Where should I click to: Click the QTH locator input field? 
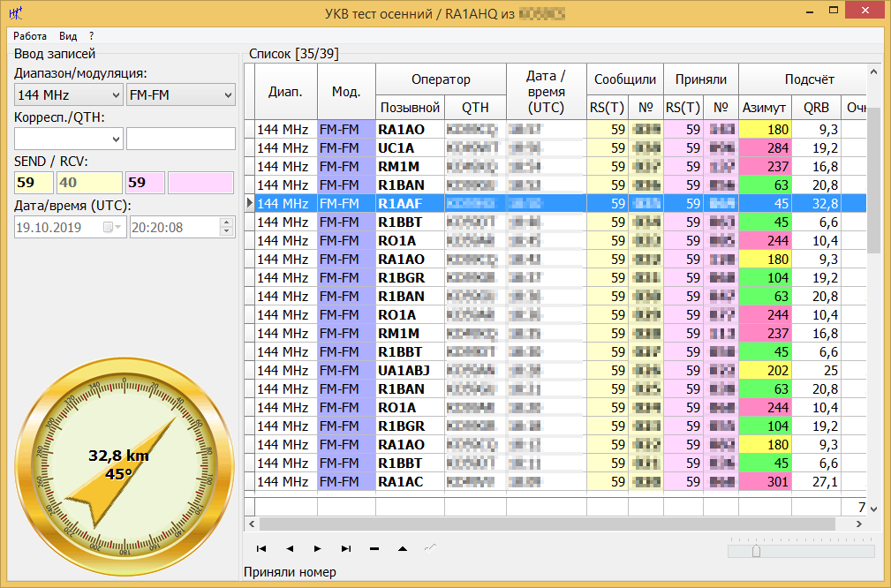(x=180, y=139)
